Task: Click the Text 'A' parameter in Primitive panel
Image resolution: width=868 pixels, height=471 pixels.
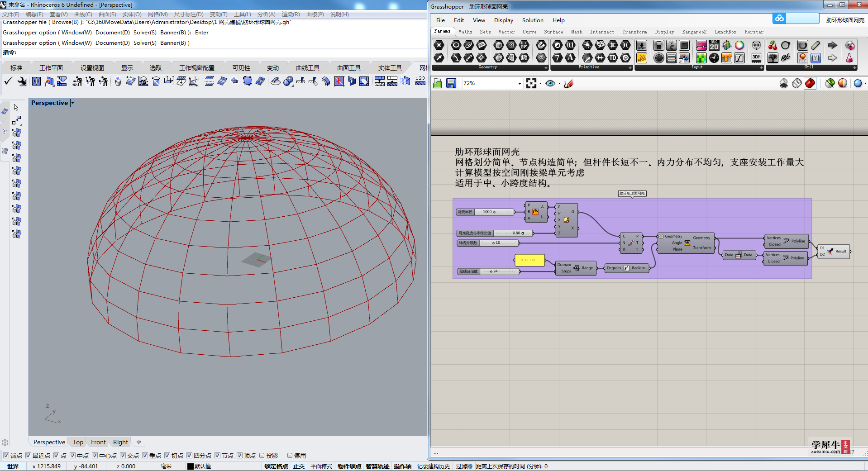Action: (x=570, y=57)
